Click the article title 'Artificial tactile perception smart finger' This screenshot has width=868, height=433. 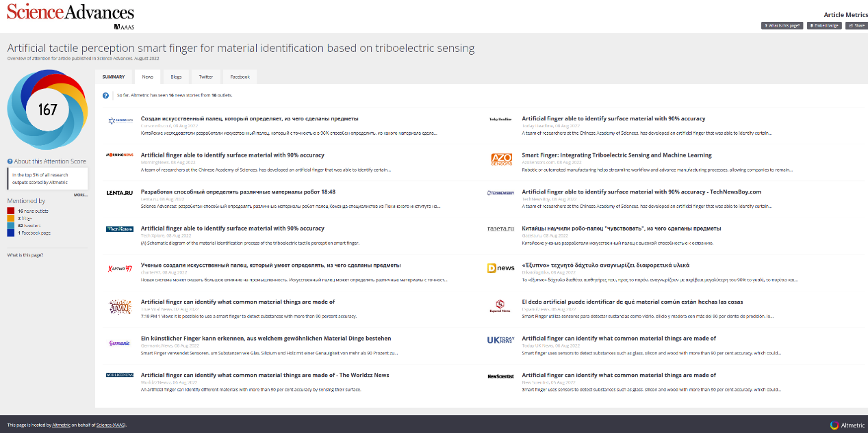coord(241,49)
